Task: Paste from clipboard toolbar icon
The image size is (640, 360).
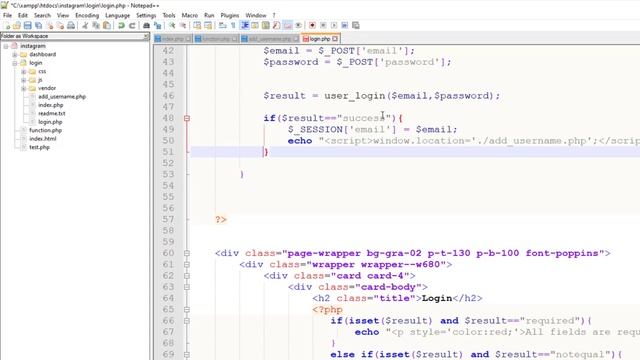Action: coord(107,25)
